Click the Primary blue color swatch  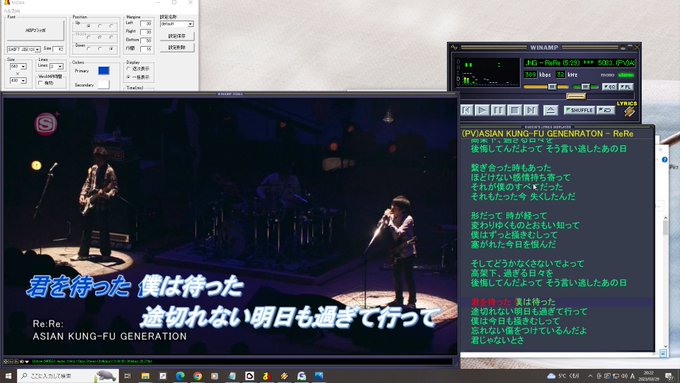[x=104, y=70]
